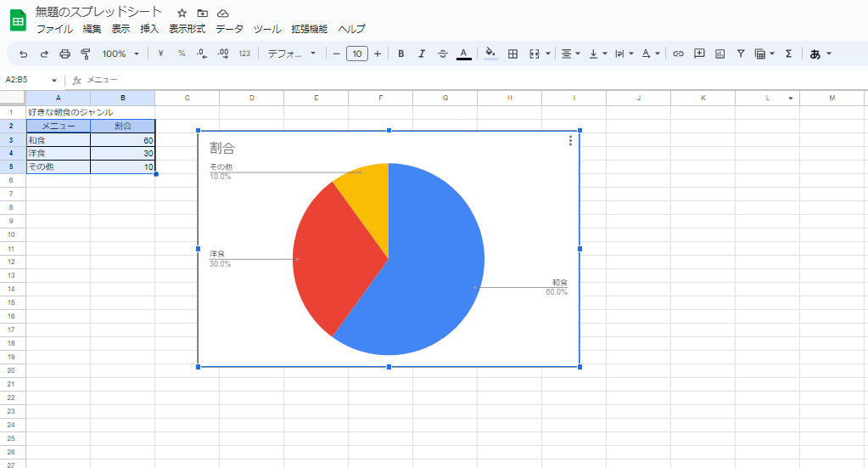
Task: Increase decimal places icon
Action: point(223,54)
